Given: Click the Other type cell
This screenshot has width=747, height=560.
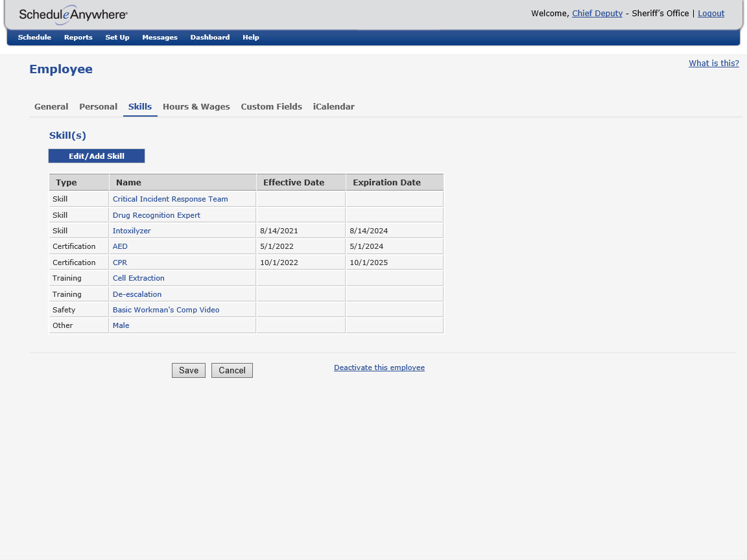Looking at the screenshot, I should 79,326.
